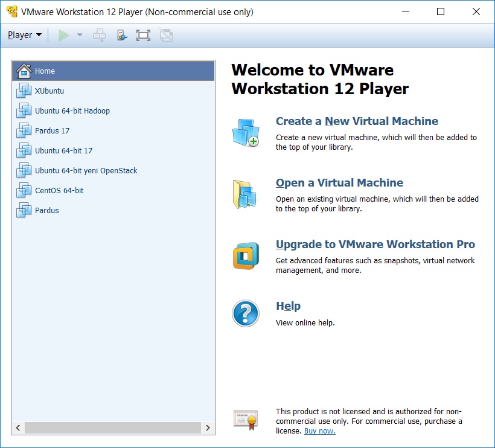Viewport: 495px width, 448px height.
Task: Minimize the VMware Player window
Action: [406, 11]
